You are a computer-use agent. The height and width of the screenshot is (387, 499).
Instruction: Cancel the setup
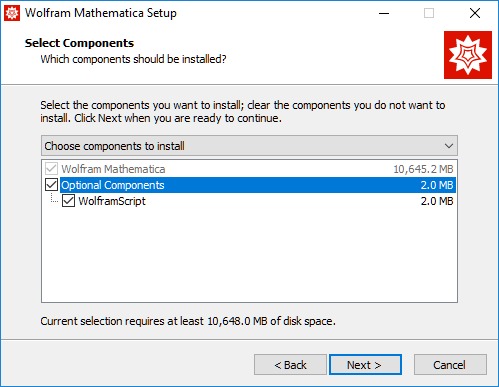coord(450,365)
